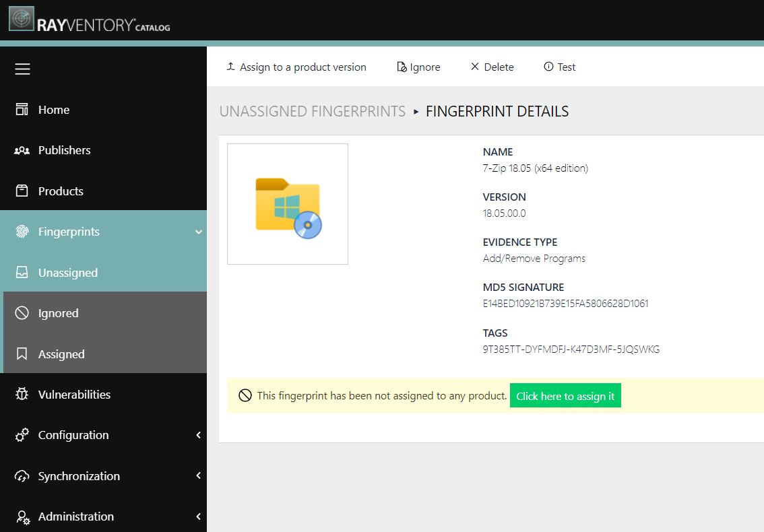Open 'Assign to a product version' in the toolbar
The image size is (764, 532).
click(296, 67)
